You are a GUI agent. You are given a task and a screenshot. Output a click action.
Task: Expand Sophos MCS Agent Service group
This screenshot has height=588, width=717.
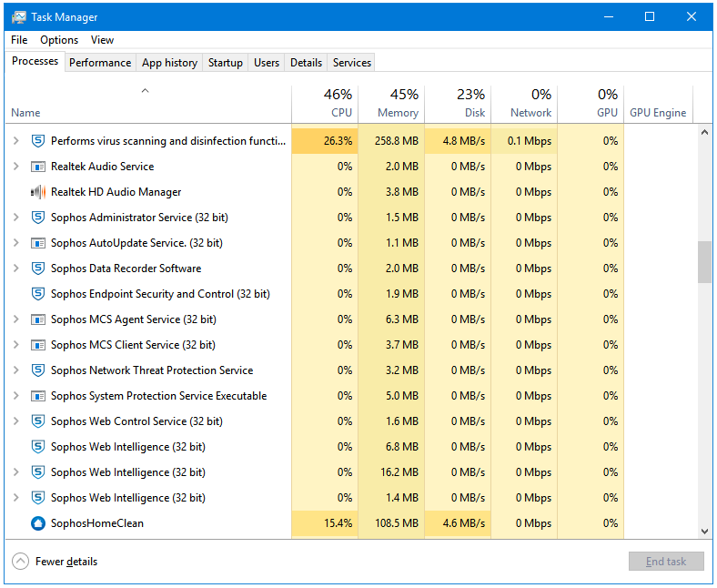(16, 319)
